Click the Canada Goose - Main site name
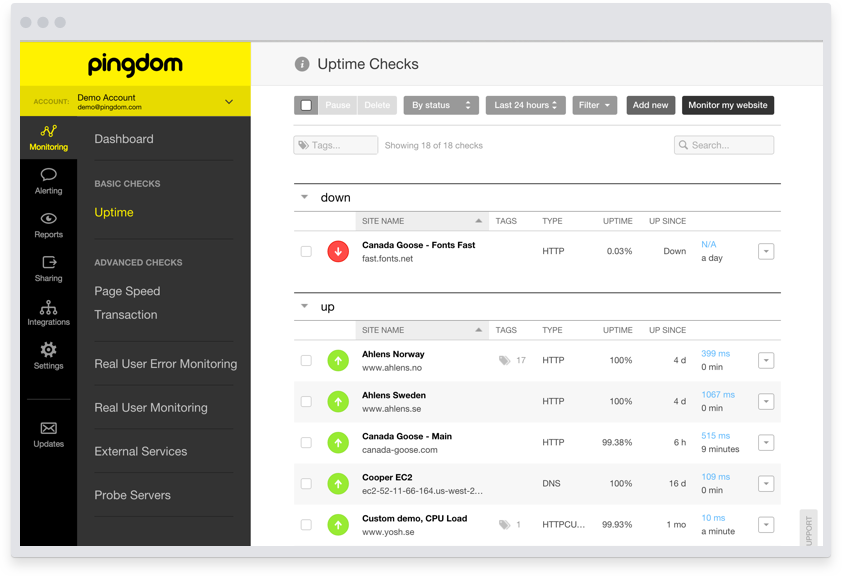 [407, 436]
